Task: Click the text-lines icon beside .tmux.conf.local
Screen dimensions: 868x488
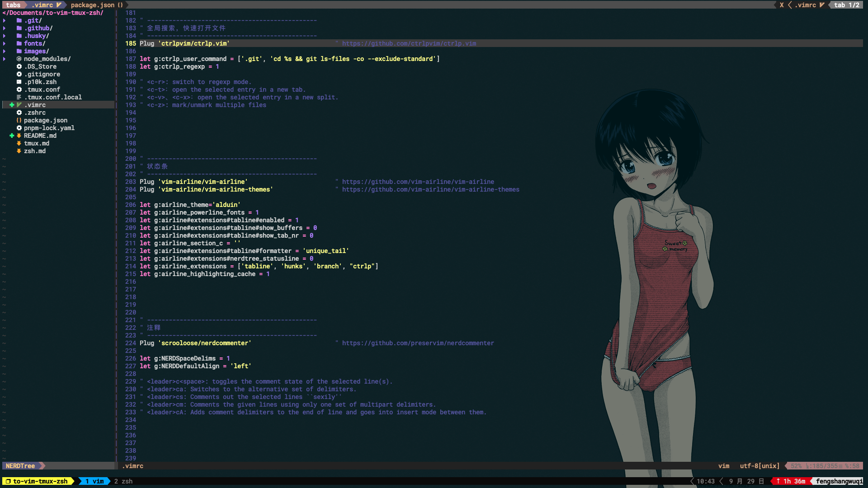Action: (x=19, y=97)
